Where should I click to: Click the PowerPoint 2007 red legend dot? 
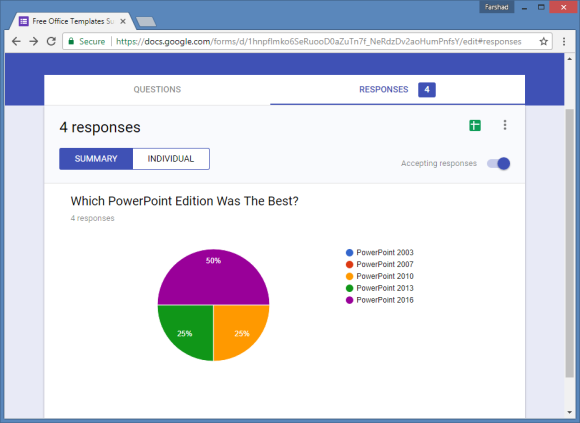350,264
